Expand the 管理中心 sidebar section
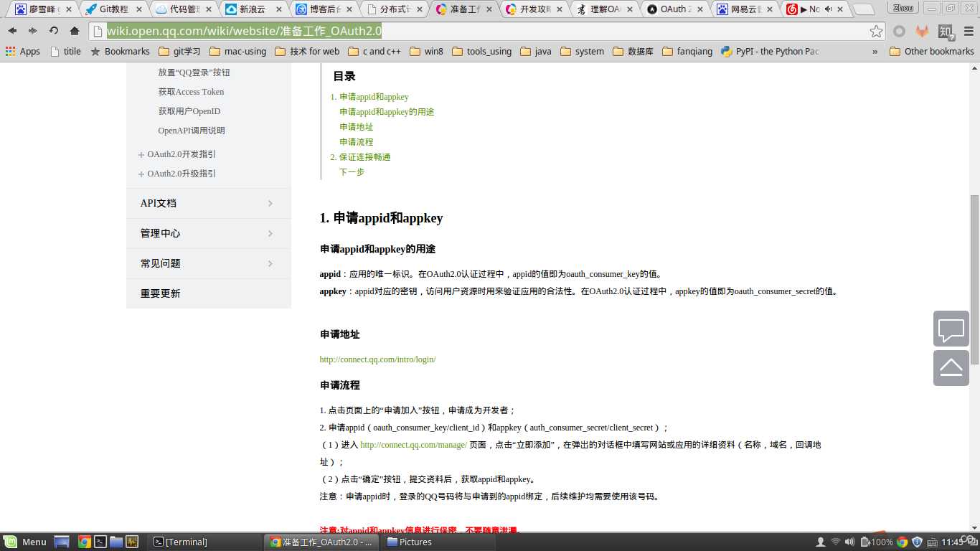Image resolution: width=980 pixels, height=551 pixels. tap(209, 233)
